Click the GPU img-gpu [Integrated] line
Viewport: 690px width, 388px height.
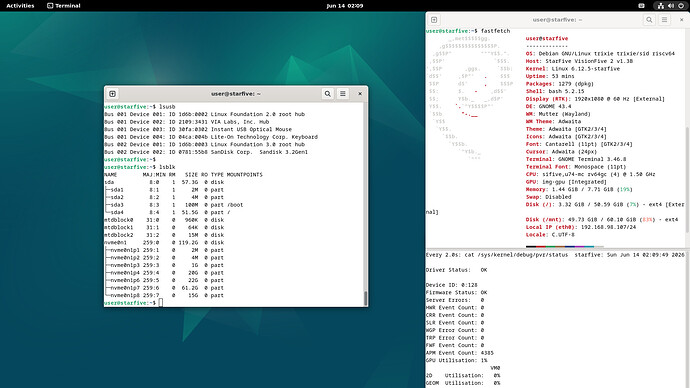(566, 182)
